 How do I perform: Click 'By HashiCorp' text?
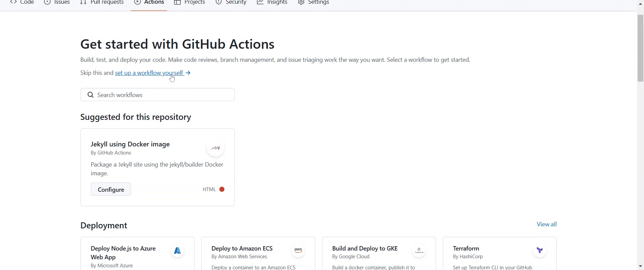468,257
